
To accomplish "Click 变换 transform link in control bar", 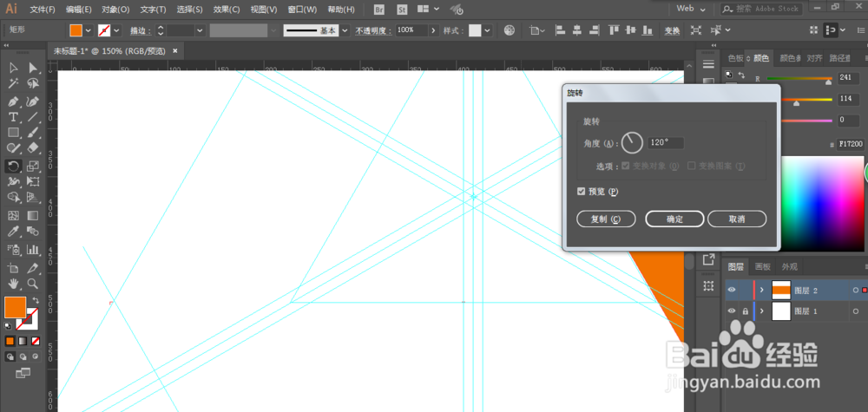I will [x=672, y=30].
